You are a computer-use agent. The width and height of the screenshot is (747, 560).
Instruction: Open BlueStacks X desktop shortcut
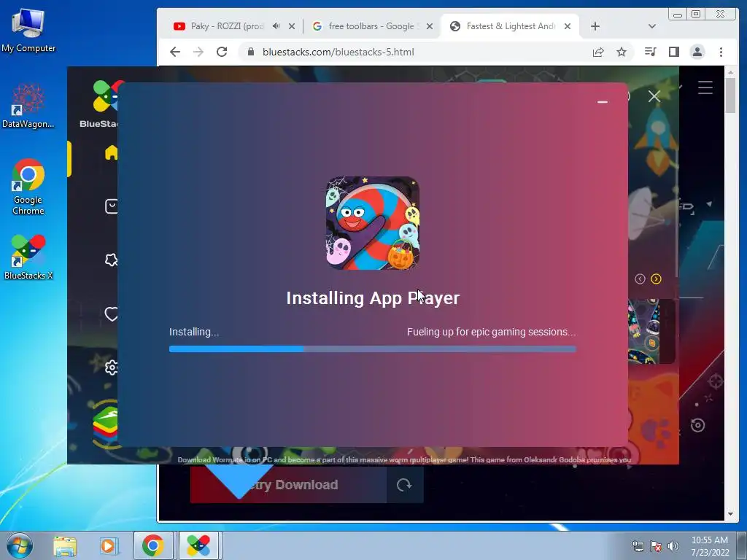(28, 257)
